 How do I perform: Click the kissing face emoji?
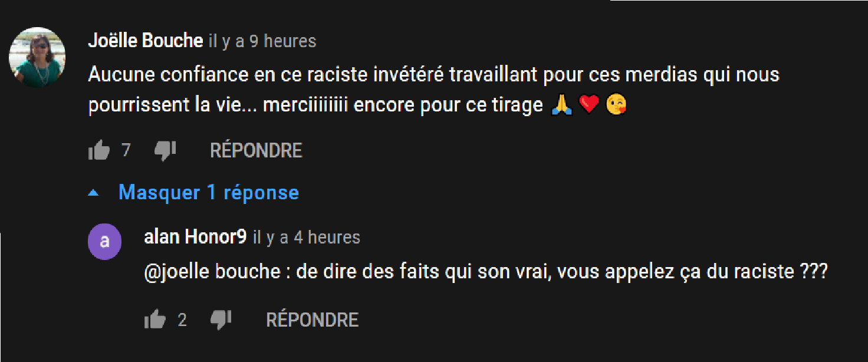coord(616,105)
